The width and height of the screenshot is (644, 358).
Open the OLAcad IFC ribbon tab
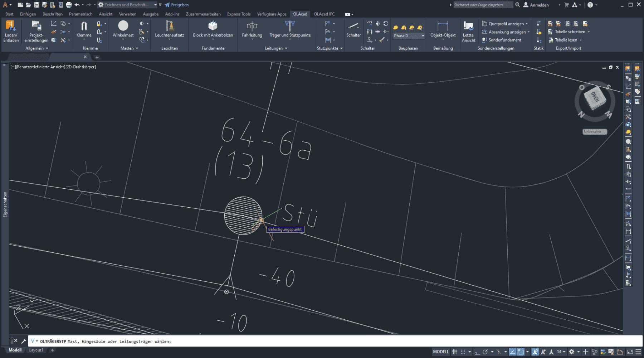point(324,14)
